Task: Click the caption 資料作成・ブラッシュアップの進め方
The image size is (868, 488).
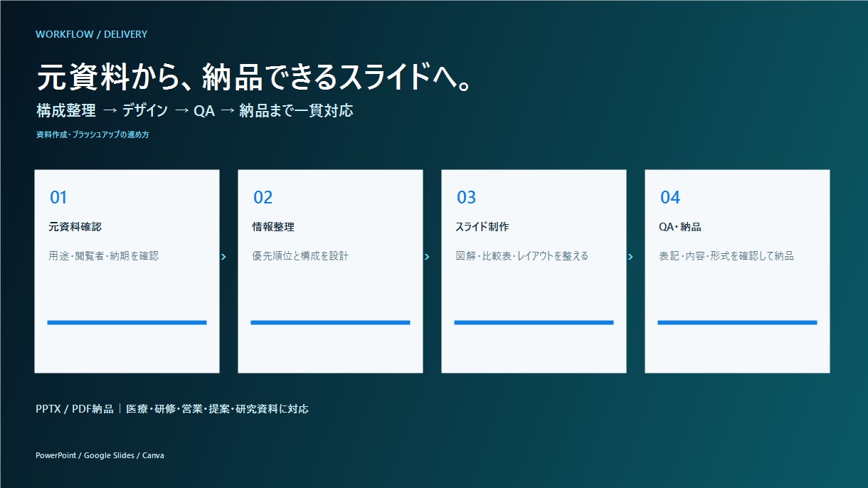Action: [x=92, y=134]
